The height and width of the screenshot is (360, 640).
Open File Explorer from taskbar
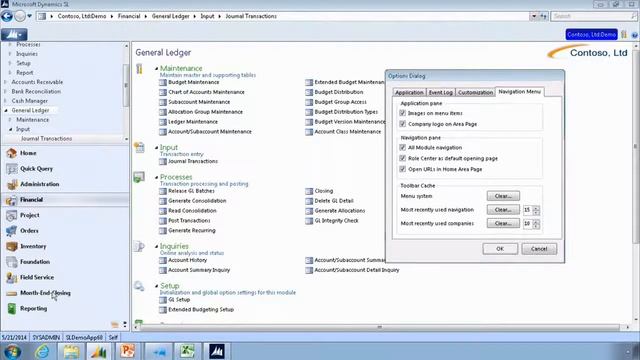tap(71, 351)
